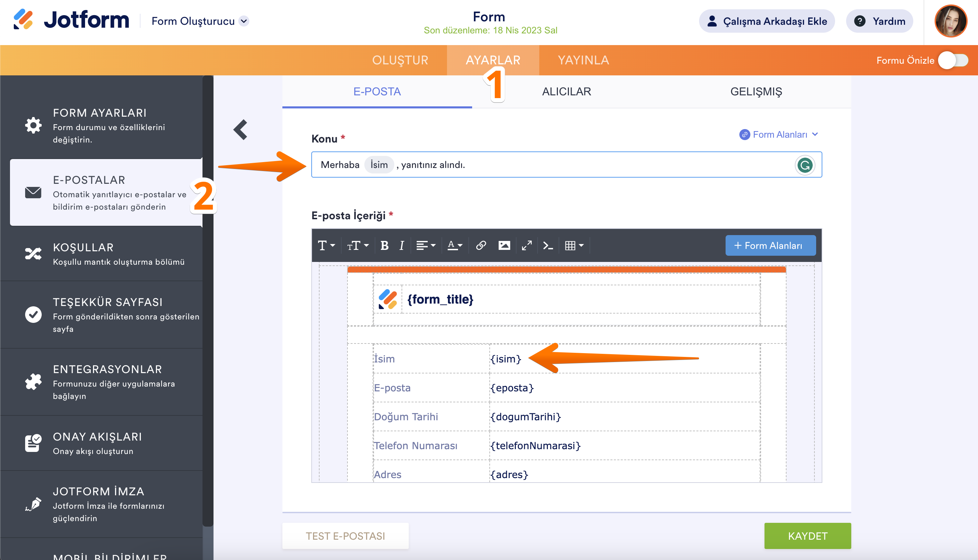
Task: Click the Grammarly icon in subject field
Action: coord(804,165)
